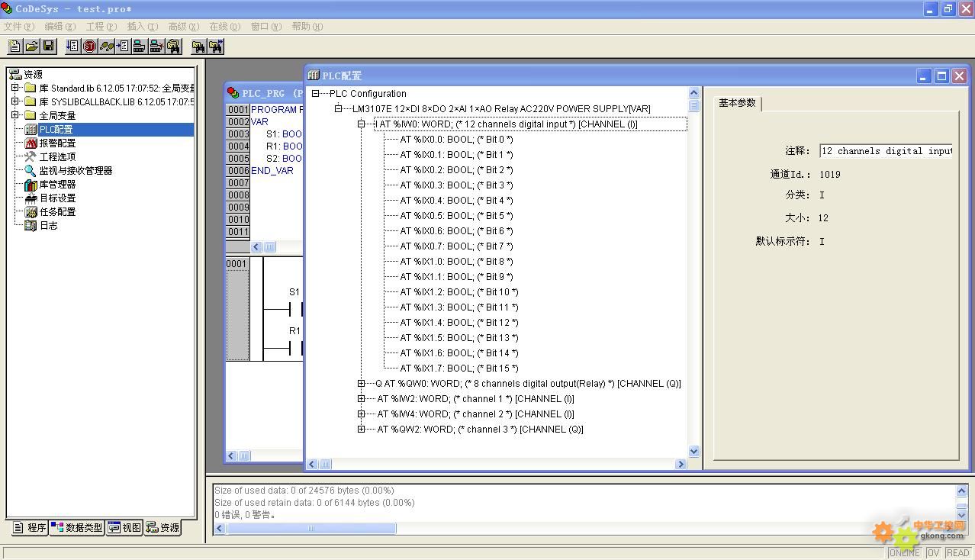This screenshot has height=560, width=975.
Task: Collapse the LM3107E module node
Action: pos(338,108)
